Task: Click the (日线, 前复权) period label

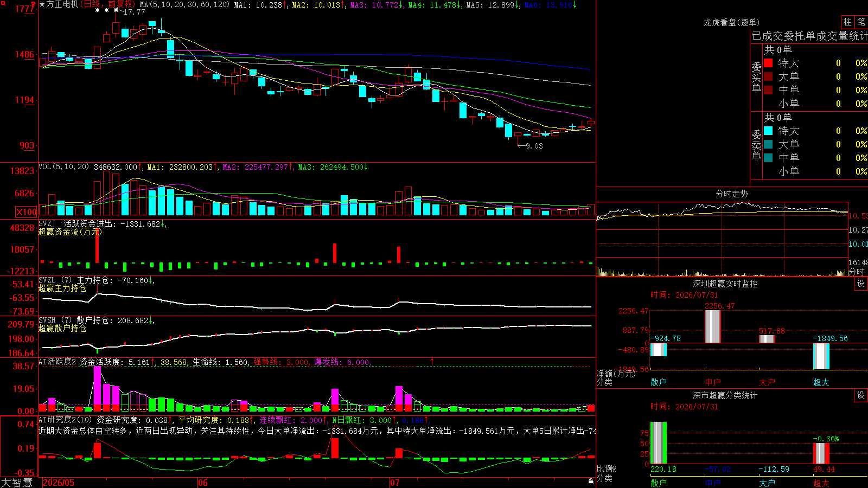Action: (x=107, y=4)
